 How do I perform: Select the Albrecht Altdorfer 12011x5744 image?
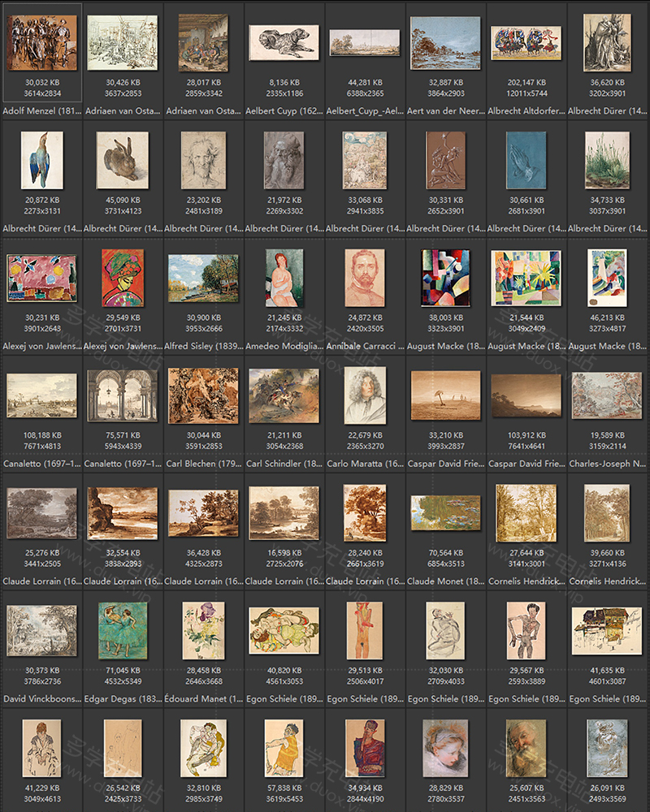tap(526, 42)
